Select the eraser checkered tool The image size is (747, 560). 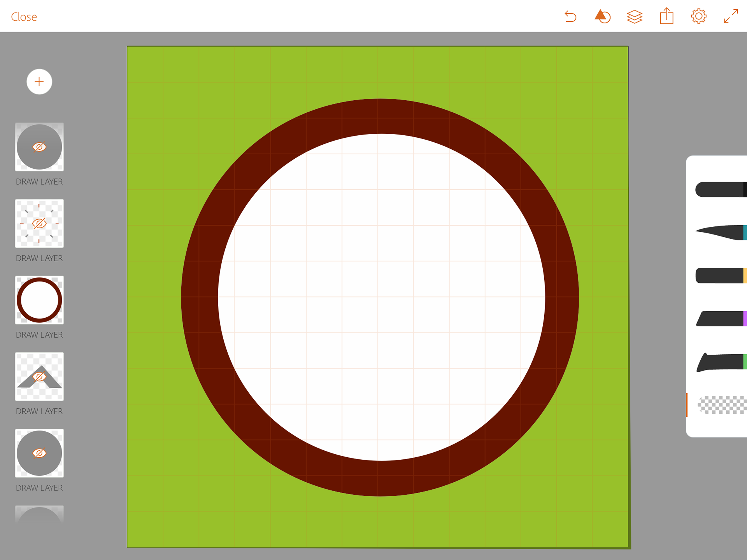pyautogui.click(x=722, y=405)
